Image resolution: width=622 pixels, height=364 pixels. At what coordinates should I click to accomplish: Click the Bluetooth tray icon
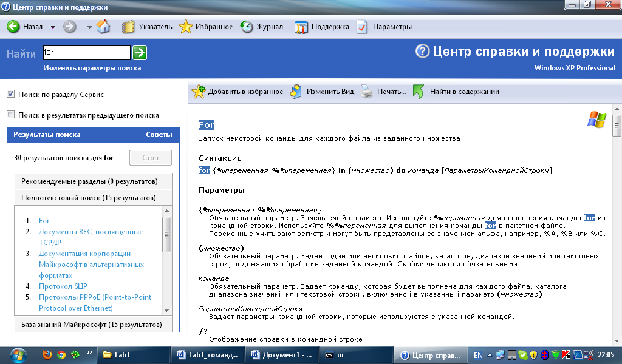coord(545,355)
